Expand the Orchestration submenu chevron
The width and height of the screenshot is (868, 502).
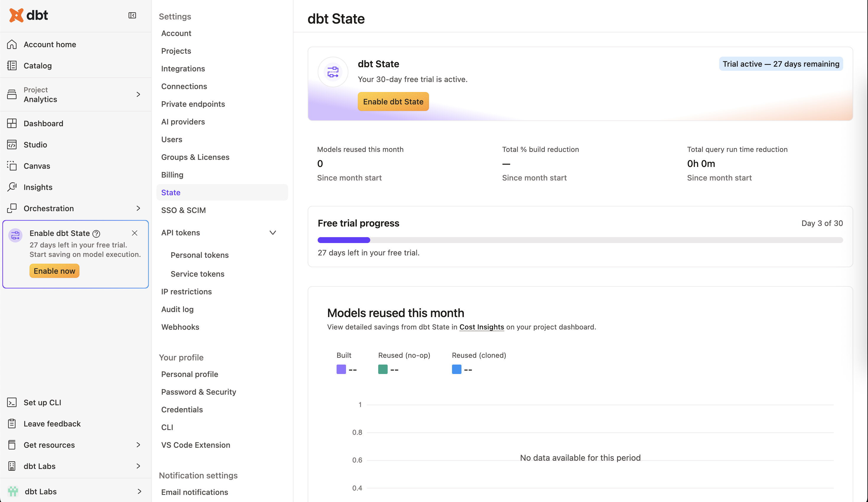point(138,208)
